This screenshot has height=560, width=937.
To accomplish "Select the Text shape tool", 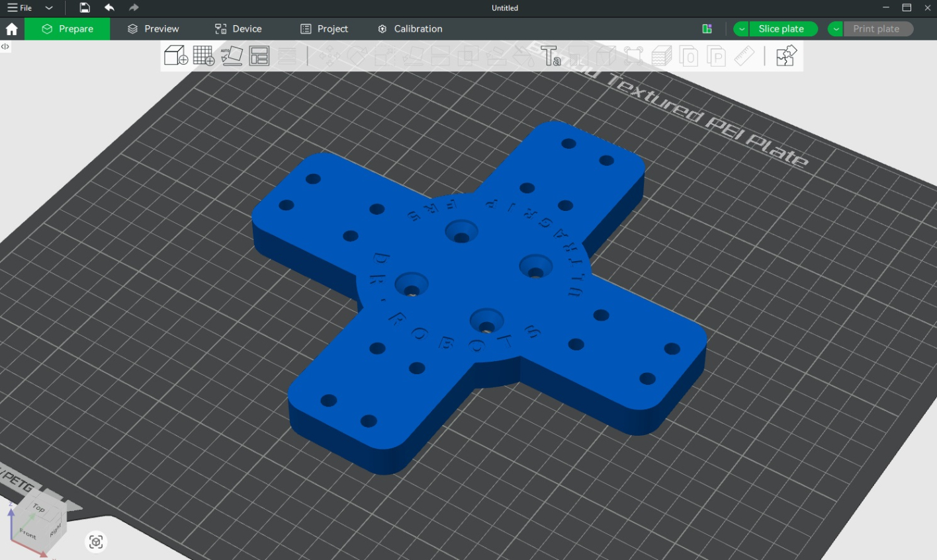I will [x=551, y=56].
